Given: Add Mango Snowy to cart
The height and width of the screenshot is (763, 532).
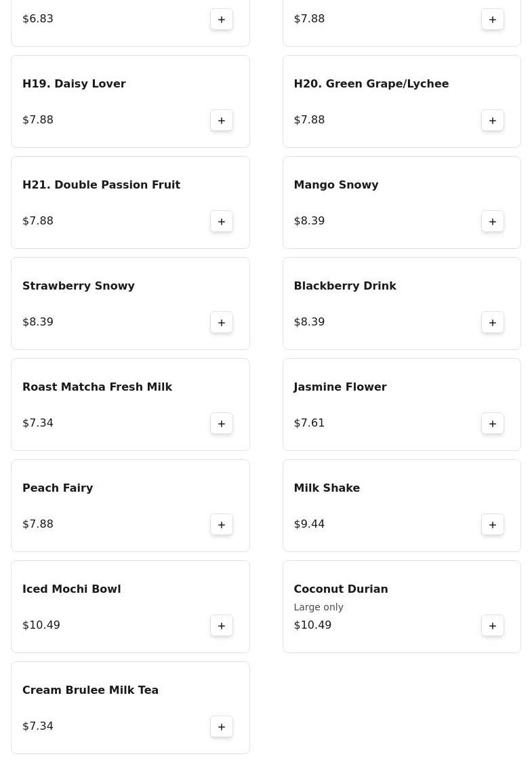Looking at the screenshot, I should pyautogui.click(x=493, y=222).
